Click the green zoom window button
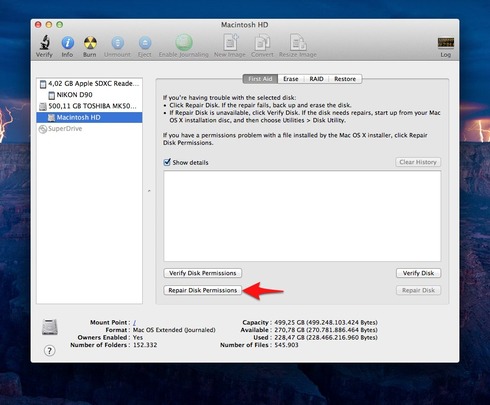490x405 pixels. 60,25
